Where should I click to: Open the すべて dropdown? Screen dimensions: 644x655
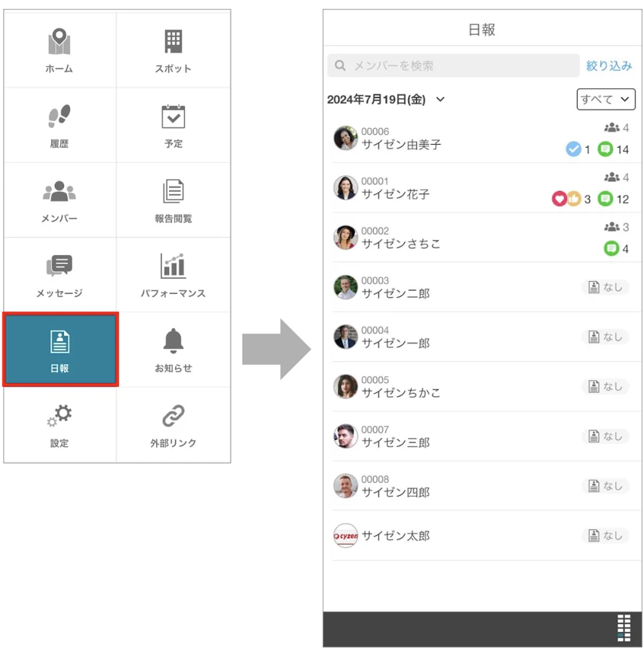[606, 100]
